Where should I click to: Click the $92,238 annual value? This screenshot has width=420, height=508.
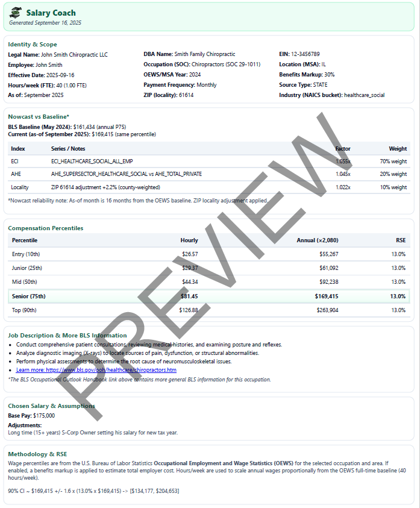328,282
